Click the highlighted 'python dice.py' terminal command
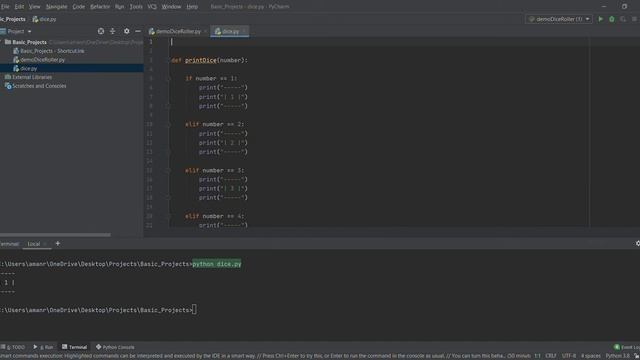This screenshot has height=360, width=640. pos(217,264)
